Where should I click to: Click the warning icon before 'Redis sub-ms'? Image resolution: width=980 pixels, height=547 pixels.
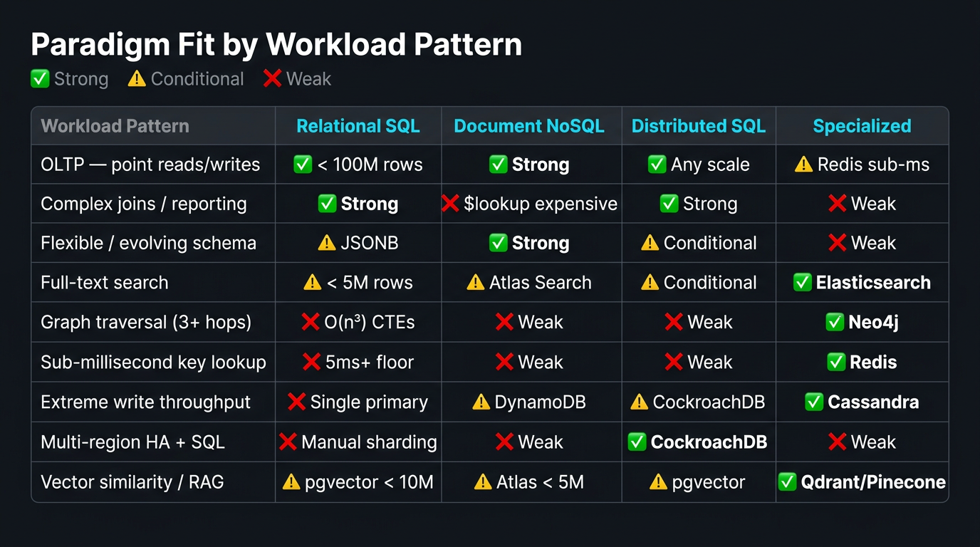[x=803, y=165]
